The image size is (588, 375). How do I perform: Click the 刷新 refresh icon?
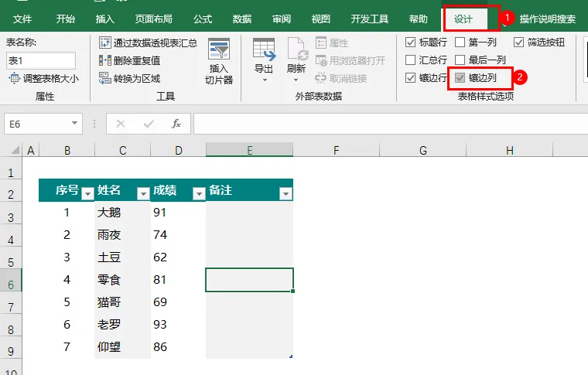point(297,49)
